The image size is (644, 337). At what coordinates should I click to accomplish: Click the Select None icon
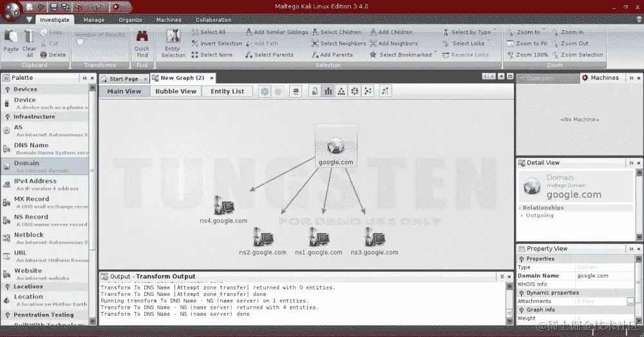(194, 55)
